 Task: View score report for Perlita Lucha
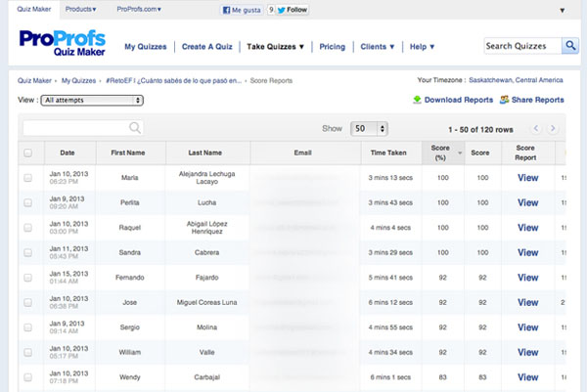(528, 202)
